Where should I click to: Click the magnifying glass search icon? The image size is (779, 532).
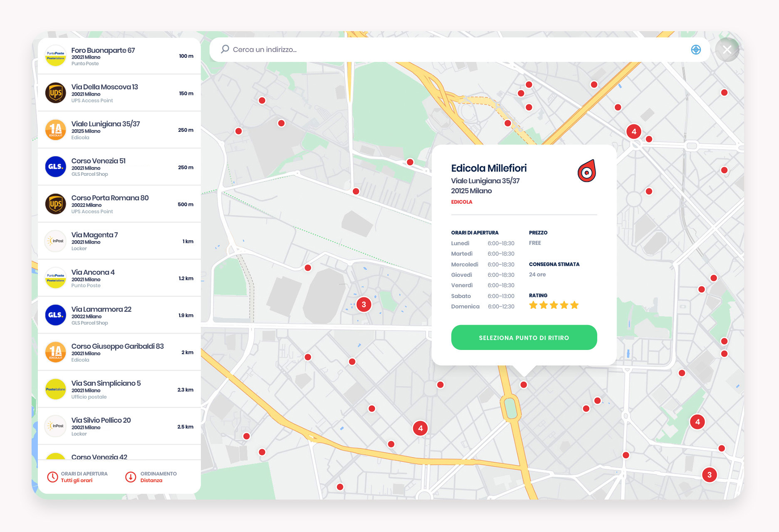(225, 49)
